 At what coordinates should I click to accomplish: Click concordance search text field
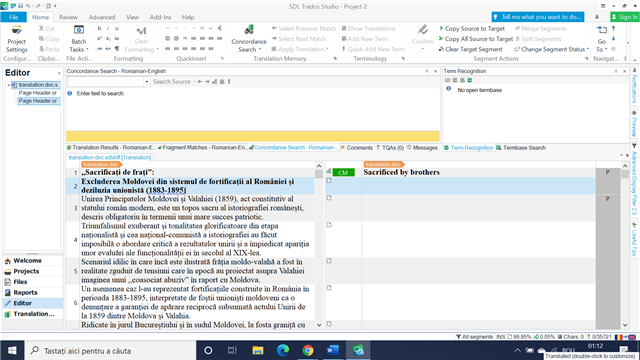click(105, 82)
